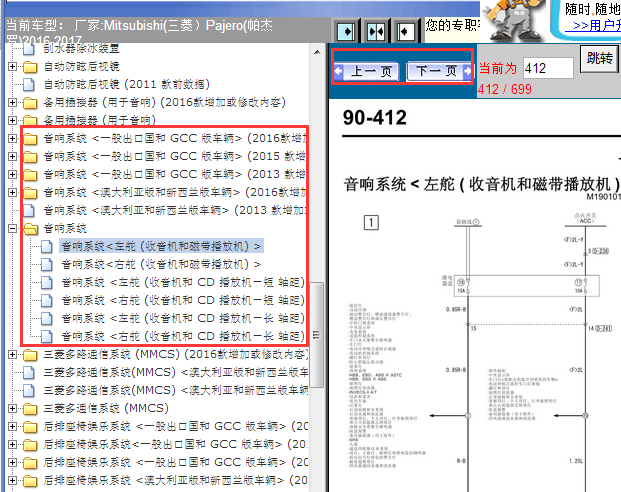The width and height of the screenshot is (621, 492).
Task: Select 三菱多路通信系统 (MMCS) (2016款增加或修改内容) label
Action: (176, 355)
